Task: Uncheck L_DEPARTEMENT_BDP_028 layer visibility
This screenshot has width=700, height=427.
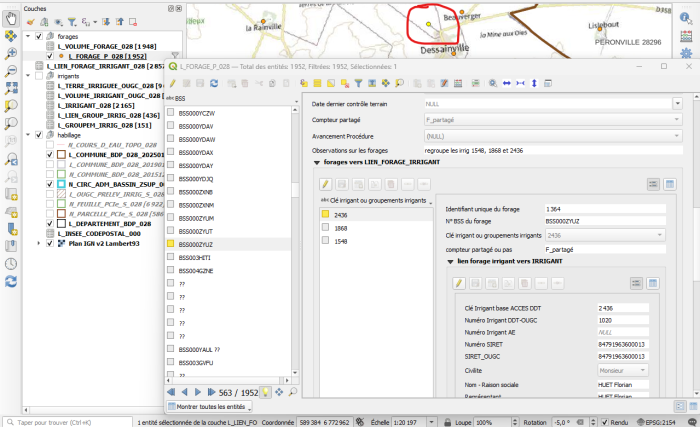Action: coord(48,223)
